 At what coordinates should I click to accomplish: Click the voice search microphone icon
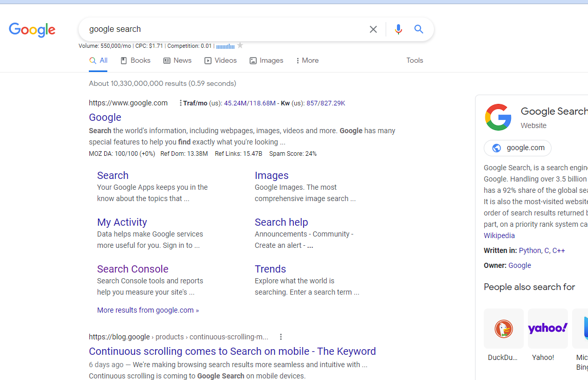pyautogui.click(x=399, y=29)
